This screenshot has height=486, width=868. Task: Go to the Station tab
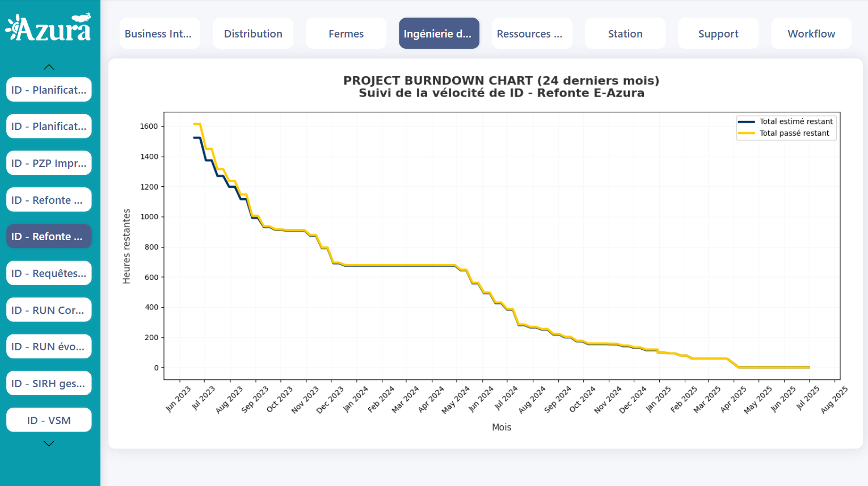[625, 33]
